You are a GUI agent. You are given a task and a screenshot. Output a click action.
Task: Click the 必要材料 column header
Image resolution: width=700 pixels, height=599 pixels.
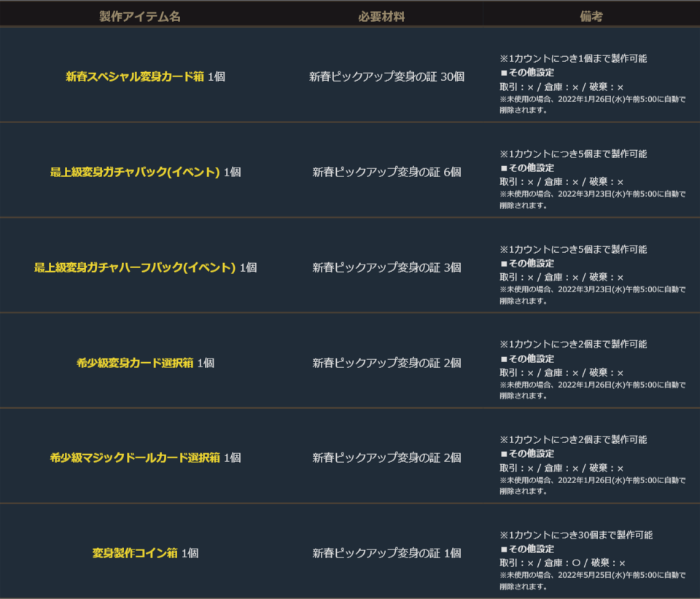[381, 17]
